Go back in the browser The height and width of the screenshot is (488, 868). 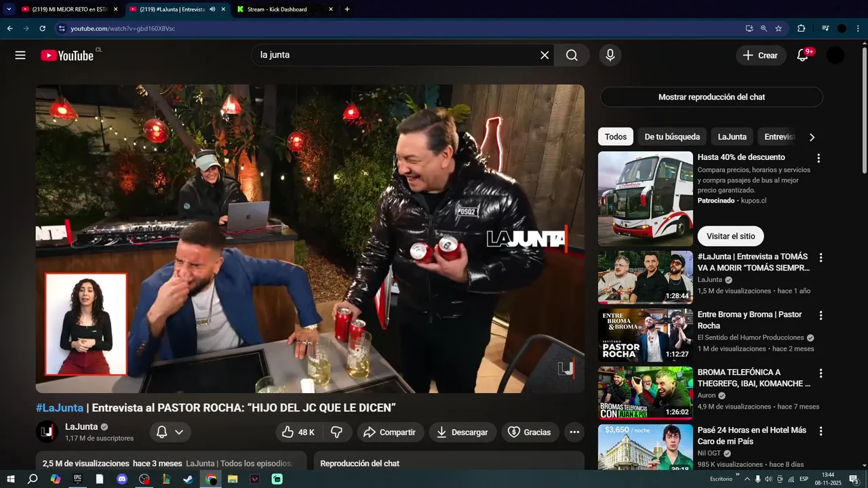(10, 28)
